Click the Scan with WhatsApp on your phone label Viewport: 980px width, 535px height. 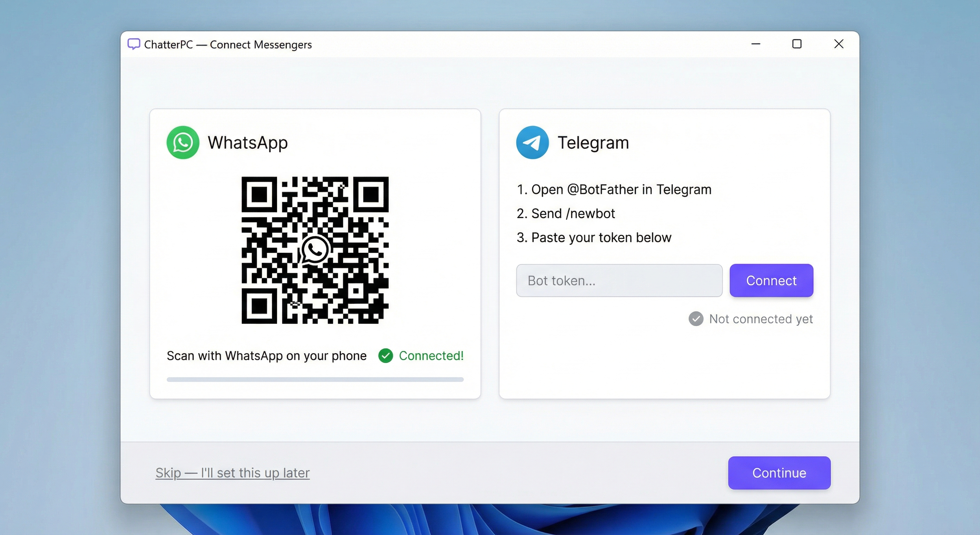[266, 356]
